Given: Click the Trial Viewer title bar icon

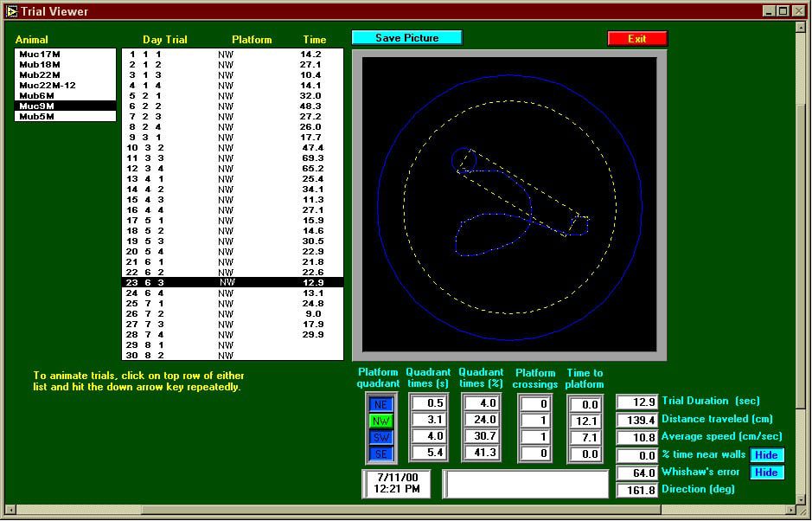Looking at the screenshot, I should (11, 11).
